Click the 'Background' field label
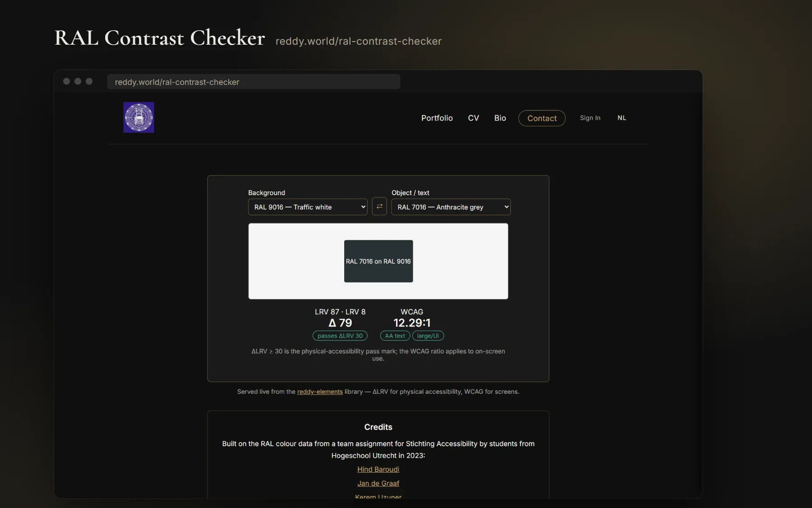 (267, 192)
